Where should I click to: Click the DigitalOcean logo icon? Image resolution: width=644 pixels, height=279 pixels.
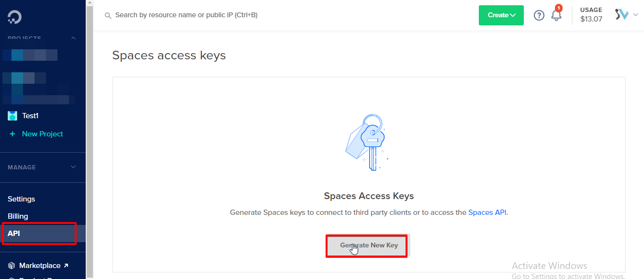coord(14,17)
